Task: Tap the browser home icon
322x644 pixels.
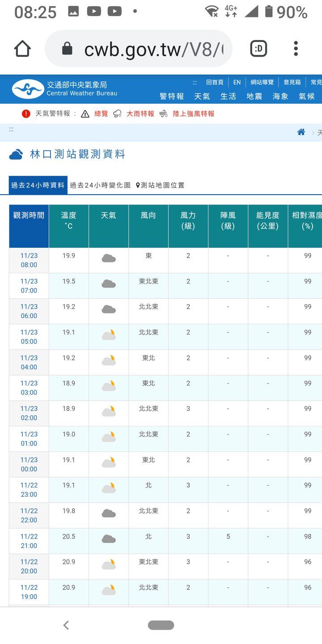Action: click(x=22, y=49)
